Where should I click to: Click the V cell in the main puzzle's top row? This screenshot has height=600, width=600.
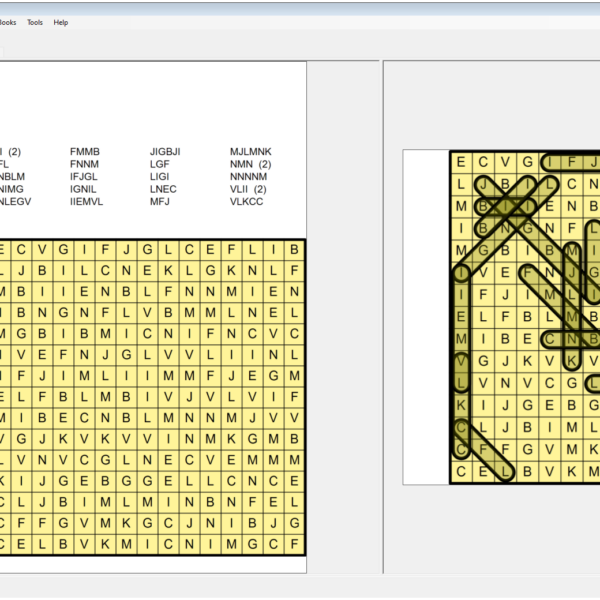coord(41,249)
